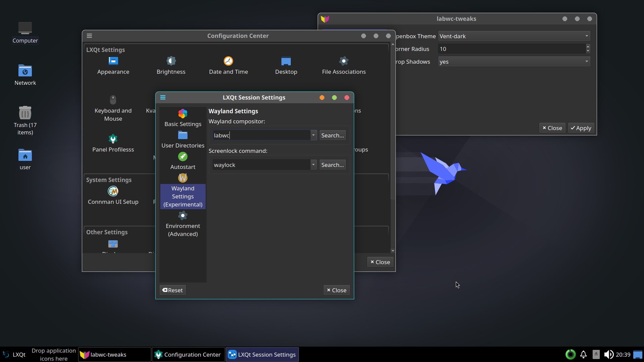This screenshot has height=362, width=644.
Task: Select User Directories in sidebar
Action: pos(182,140)
